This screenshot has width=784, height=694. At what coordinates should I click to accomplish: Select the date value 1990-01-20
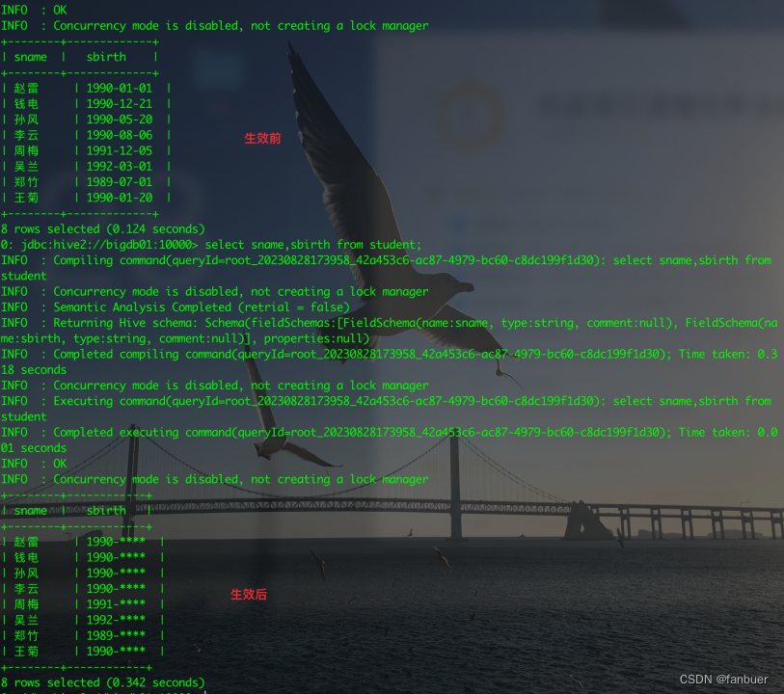[x=120, y=198]
